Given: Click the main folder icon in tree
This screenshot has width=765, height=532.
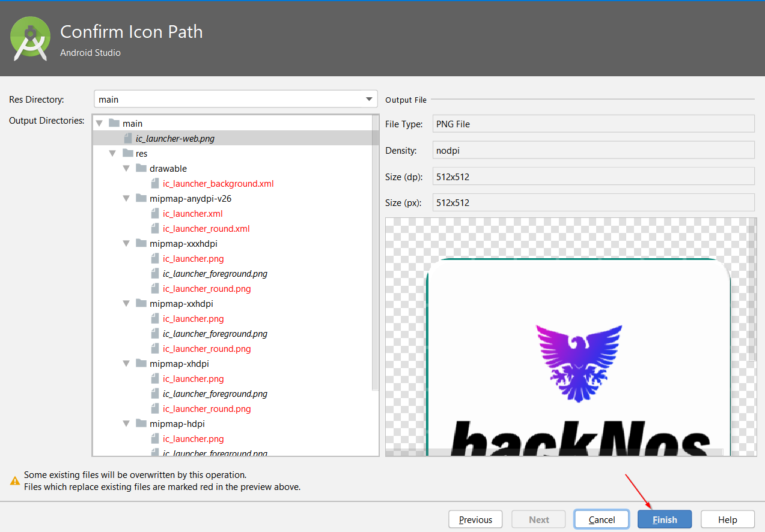Looking at the screenshot, I should coord(114,123).
